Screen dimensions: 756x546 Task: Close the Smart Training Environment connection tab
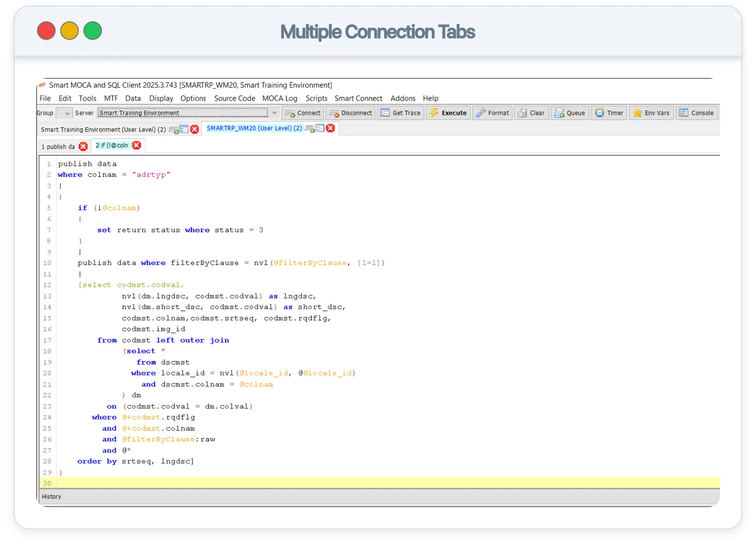(195, 129)
